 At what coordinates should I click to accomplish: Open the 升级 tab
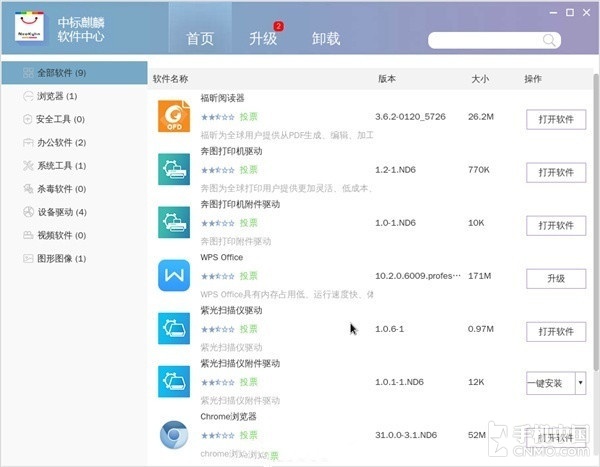(x=263, y=39)
